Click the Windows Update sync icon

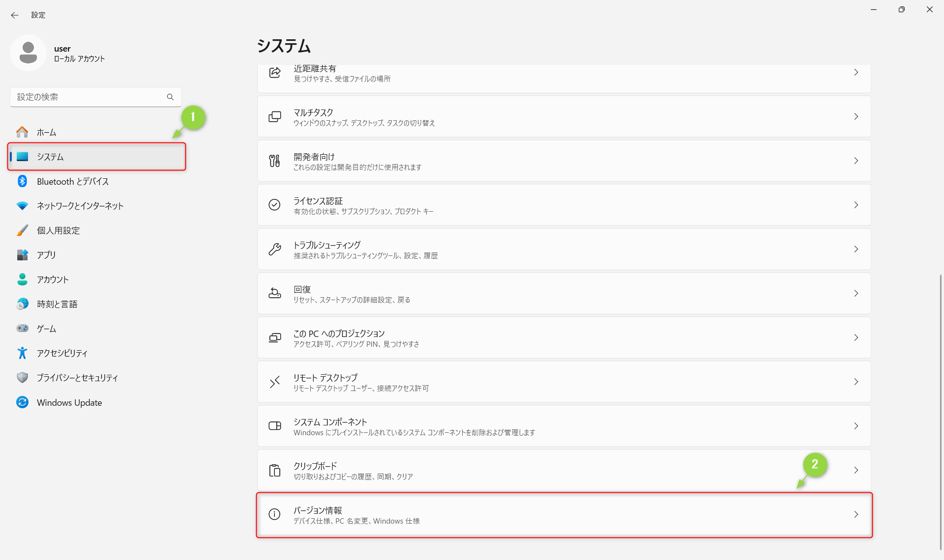(x=22, y=402)
